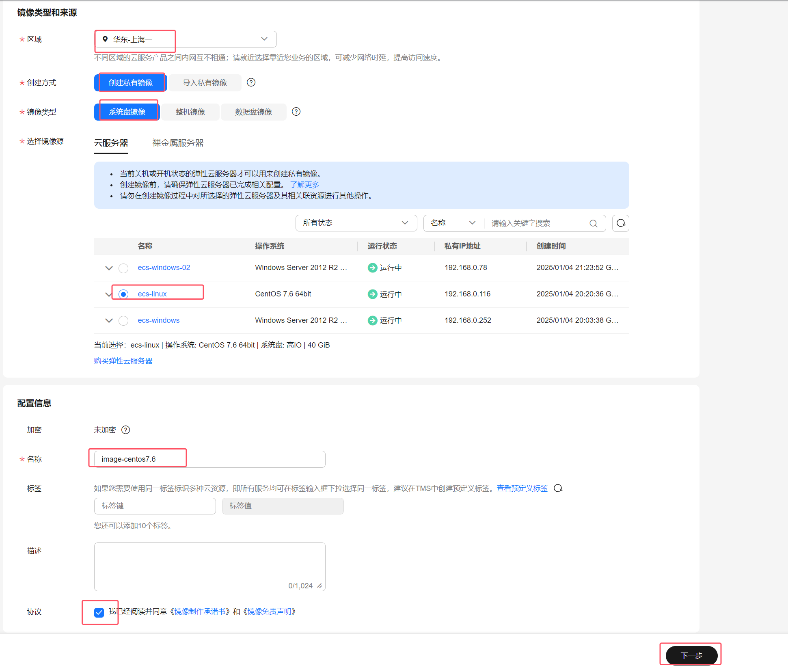Screen dimensions: 788x672
Task: Click IP address 192.168.0.116
Action: tap(468, 294)
